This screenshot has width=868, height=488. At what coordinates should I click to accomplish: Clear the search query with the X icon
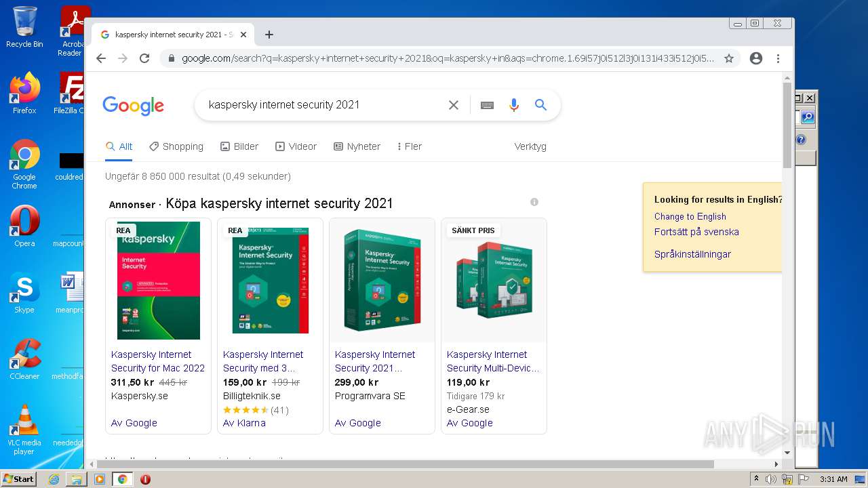click(454, 105)
